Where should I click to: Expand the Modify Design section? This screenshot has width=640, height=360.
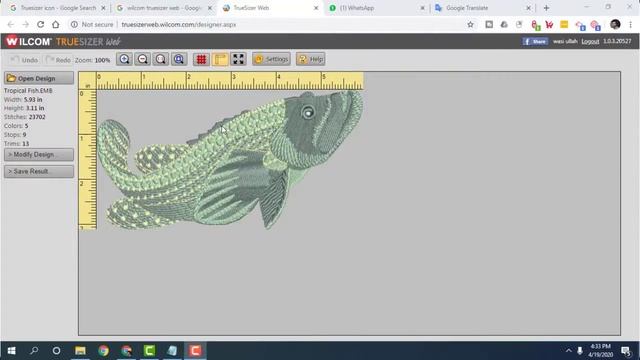39,154
